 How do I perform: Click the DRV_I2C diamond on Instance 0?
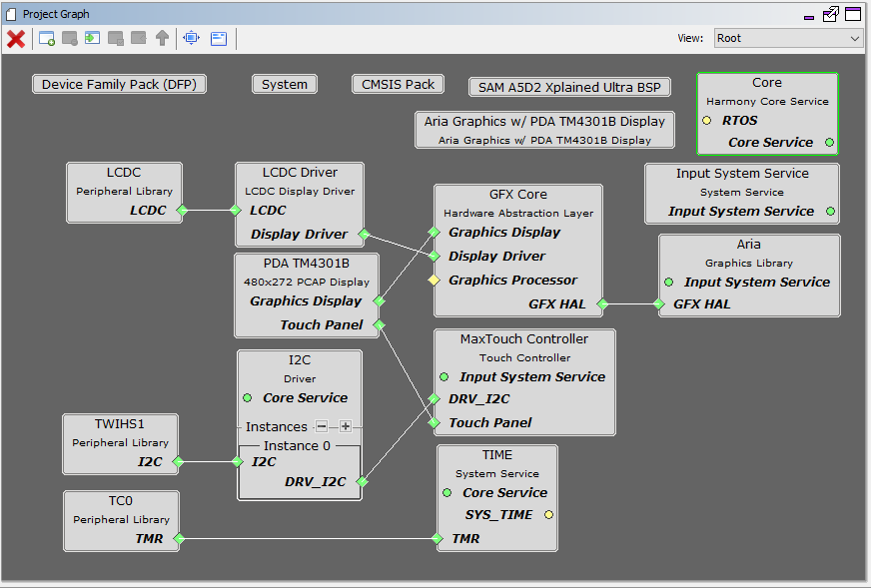point(362,481)
